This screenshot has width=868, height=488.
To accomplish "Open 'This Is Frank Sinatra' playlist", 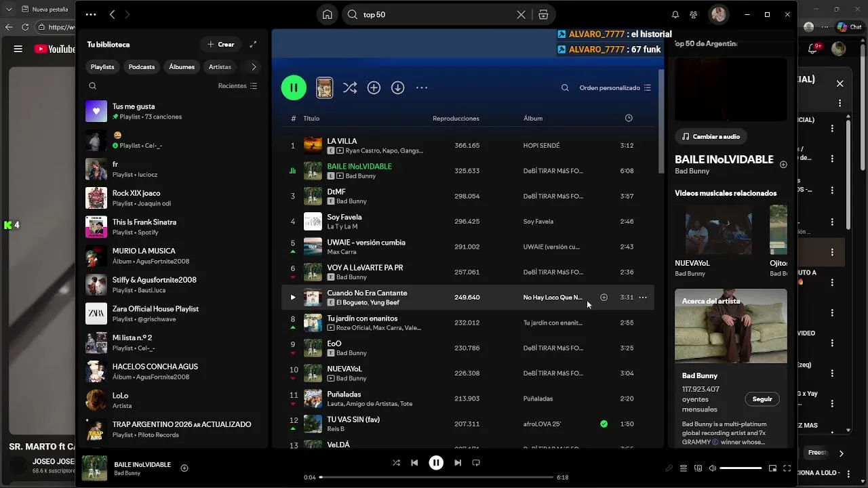I will (173, 227).
